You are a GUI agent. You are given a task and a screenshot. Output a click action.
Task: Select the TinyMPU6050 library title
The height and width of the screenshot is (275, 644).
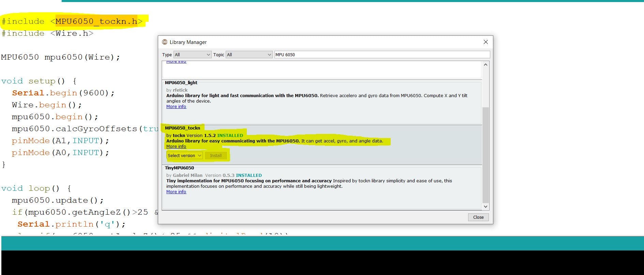pyautogui.click(x=179, y=168)
